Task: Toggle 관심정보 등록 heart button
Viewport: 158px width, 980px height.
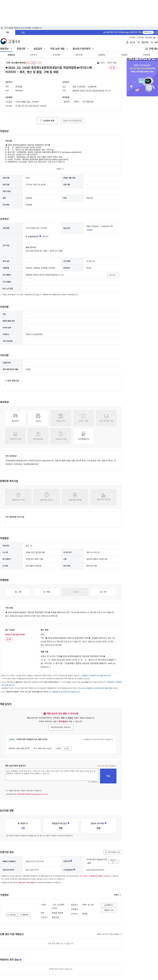Action: click(x=47, y=121)
